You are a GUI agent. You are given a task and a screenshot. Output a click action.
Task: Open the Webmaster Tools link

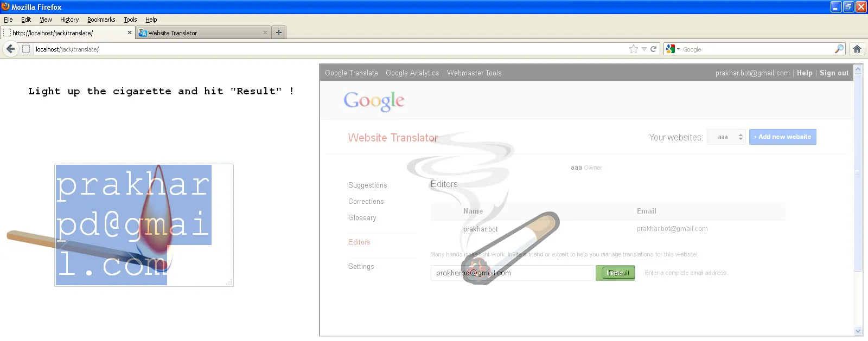474,73
